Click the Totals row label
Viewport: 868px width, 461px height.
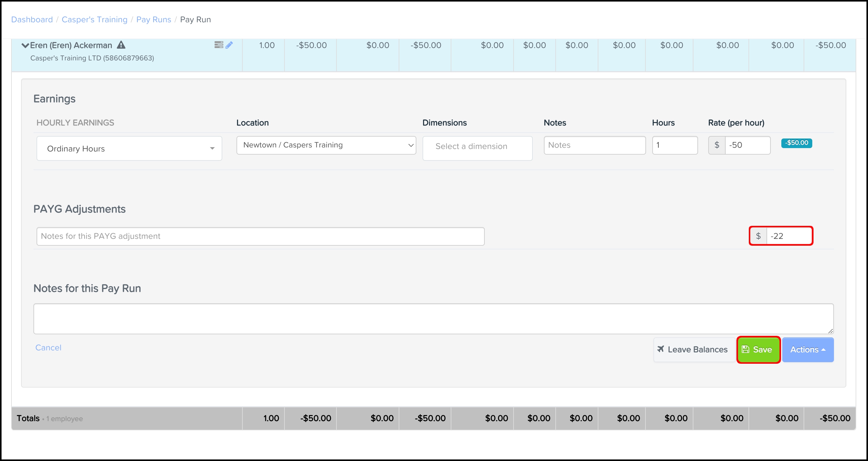[28, 419]
